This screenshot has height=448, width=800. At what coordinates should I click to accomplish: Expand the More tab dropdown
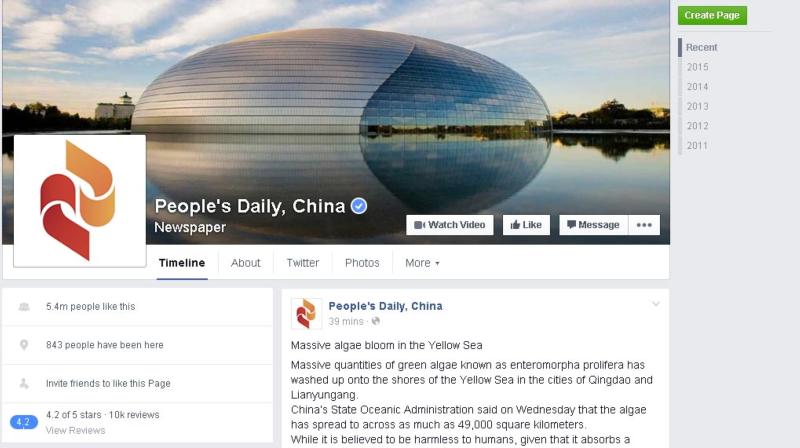422,263
